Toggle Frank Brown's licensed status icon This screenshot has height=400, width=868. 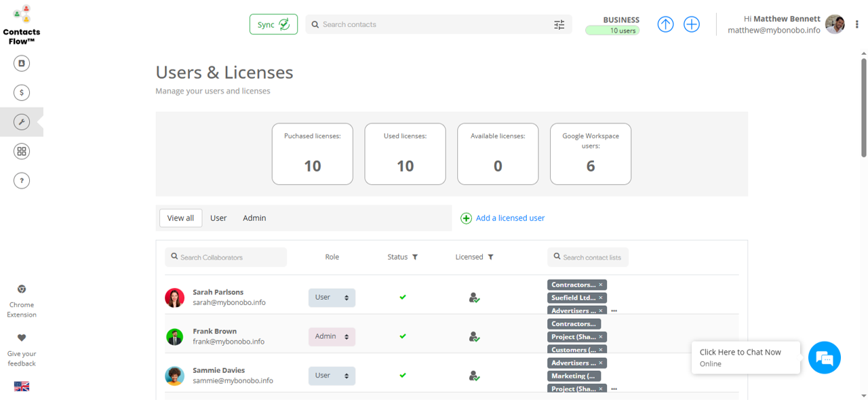474,337
